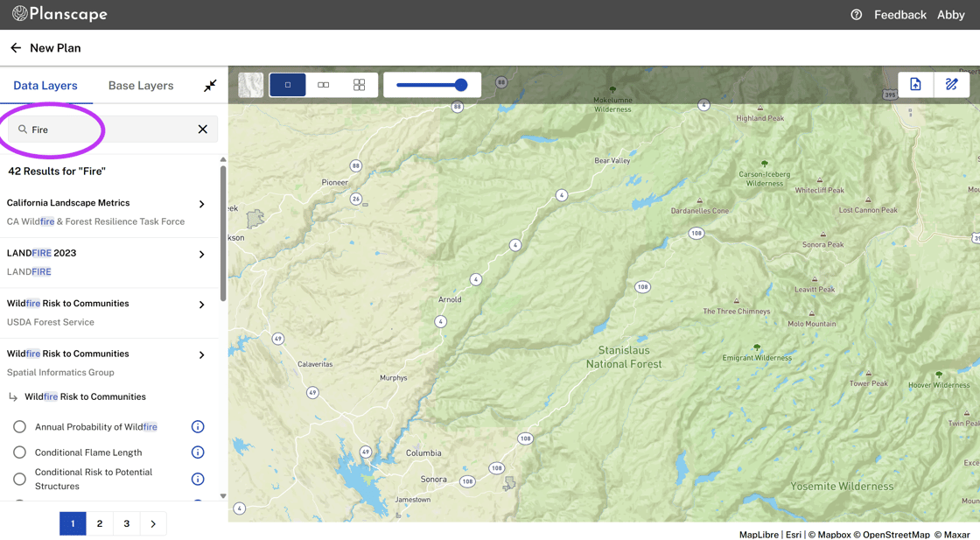The height and width of the screenshot is (540, 980).
Task: Show info for Annual Probability of Wildfire
Action: point(198,427)
